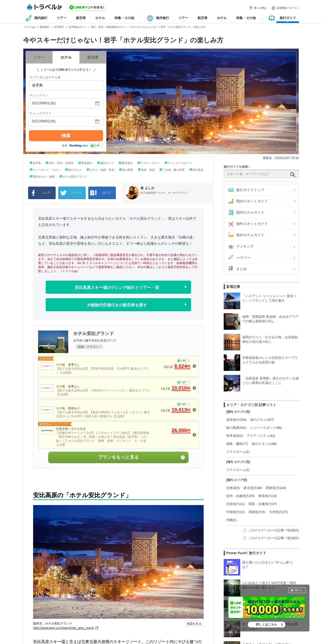Open 伊香保温泉 article thumbnail

click(x=232, y=363)
